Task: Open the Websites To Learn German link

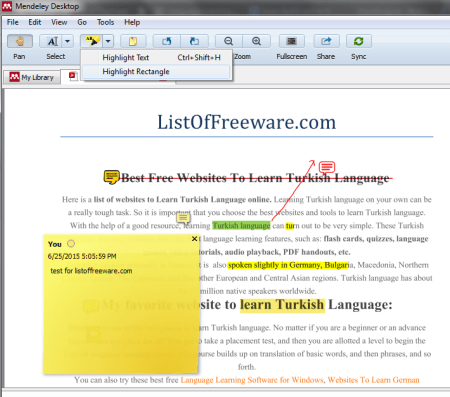Action: 373,380
